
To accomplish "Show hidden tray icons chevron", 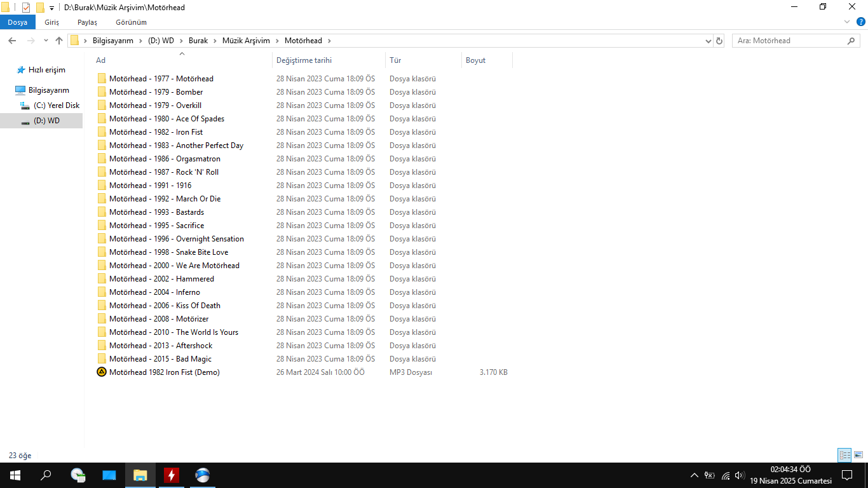I will point(694,475).
